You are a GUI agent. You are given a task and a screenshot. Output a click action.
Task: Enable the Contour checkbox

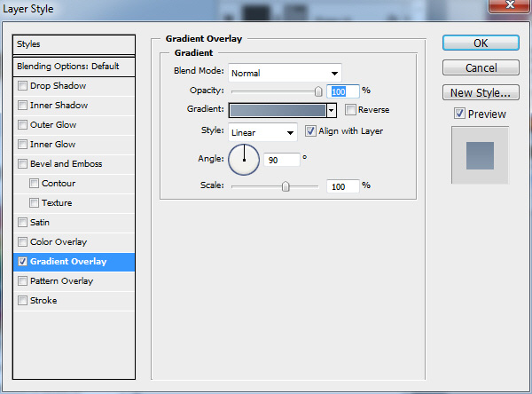[x=34, y=183]
